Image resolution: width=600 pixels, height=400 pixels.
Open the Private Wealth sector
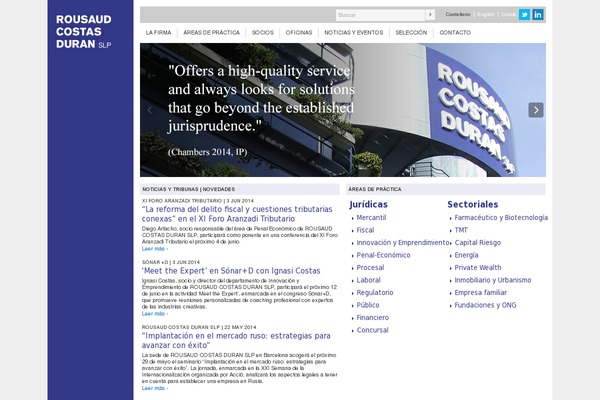click(x=478, y=268)
